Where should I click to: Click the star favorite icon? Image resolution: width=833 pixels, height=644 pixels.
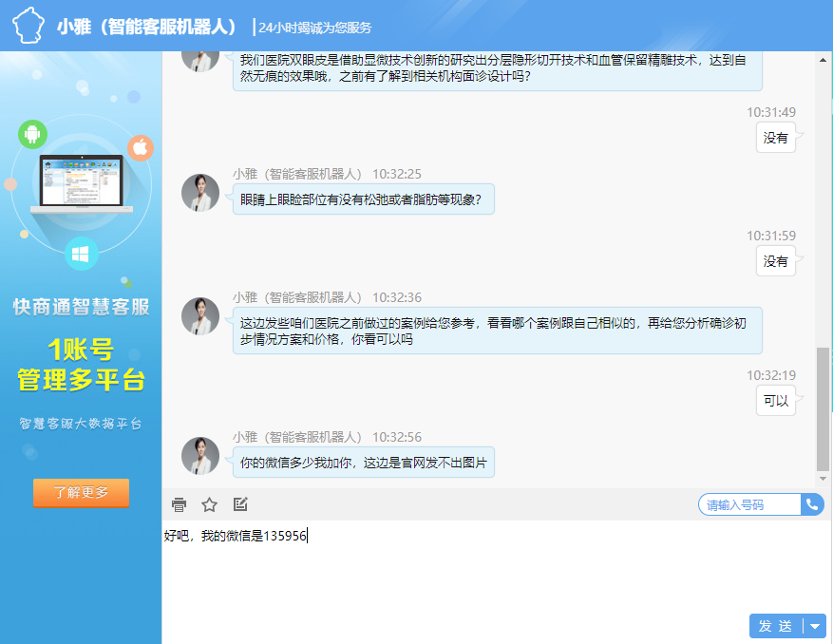(210, 504)
